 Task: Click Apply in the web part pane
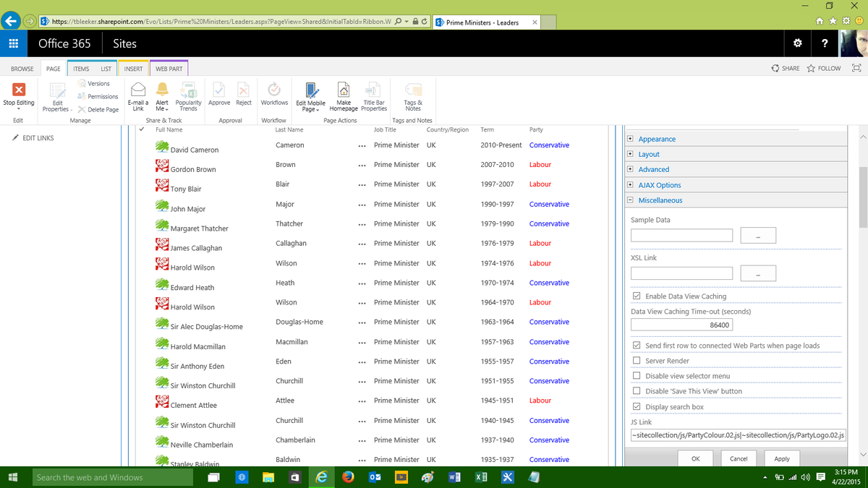[x=782, y=458]
